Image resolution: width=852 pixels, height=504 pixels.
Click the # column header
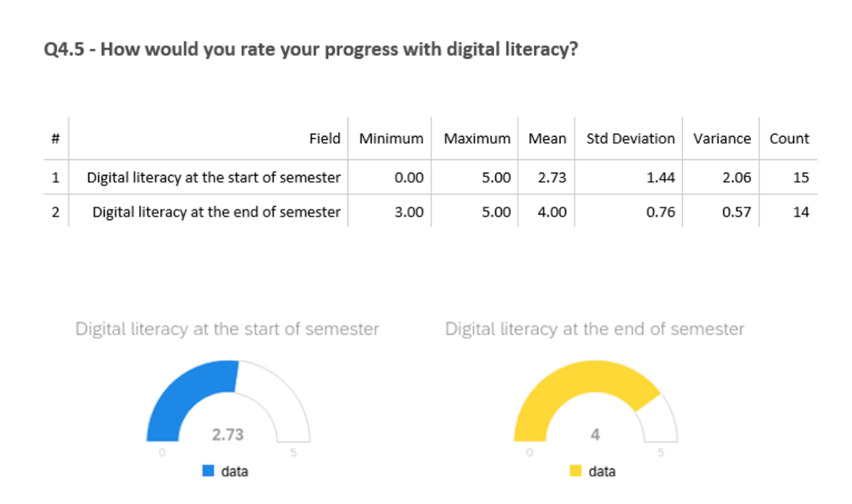(x=55, y=139)
